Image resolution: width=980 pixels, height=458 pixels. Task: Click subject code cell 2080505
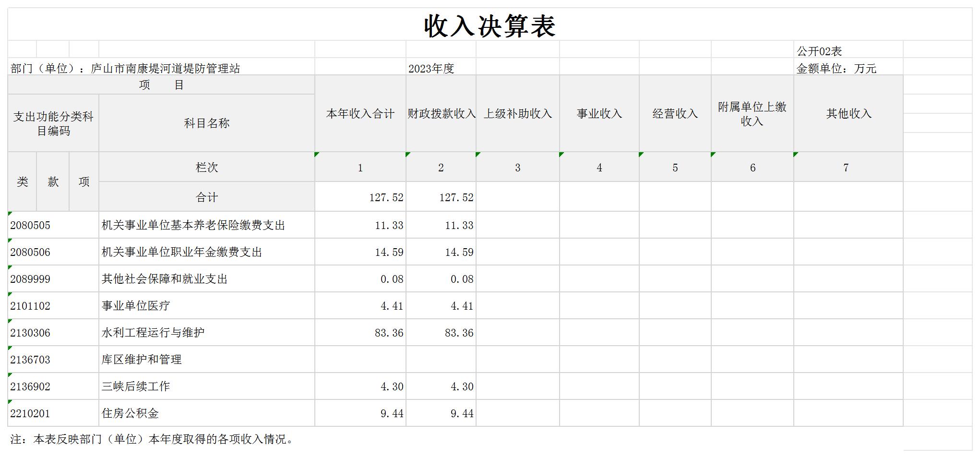click(x=30, y=225)
